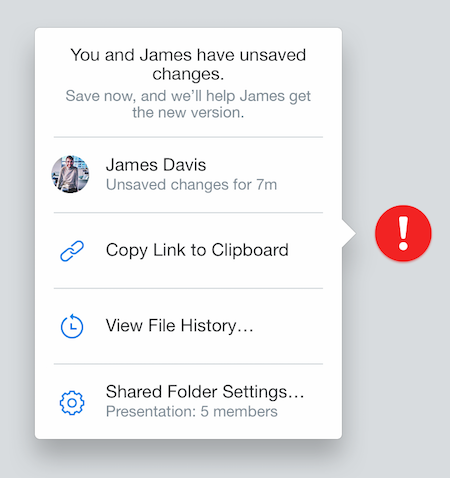
Task: Open Shared Folder Settings…
Action: tap(188, 401)
